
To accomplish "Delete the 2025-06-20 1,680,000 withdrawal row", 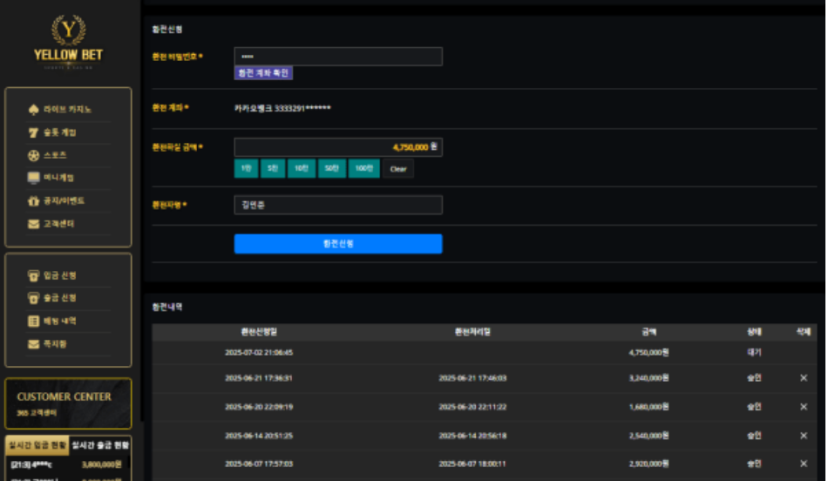I will 804,406.
